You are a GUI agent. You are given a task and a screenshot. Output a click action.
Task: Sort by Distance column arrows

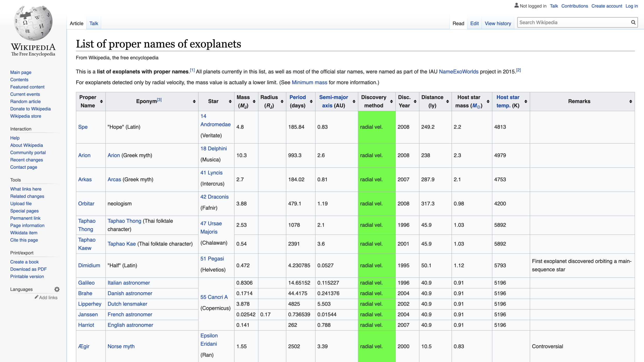[x=447, y=101]
